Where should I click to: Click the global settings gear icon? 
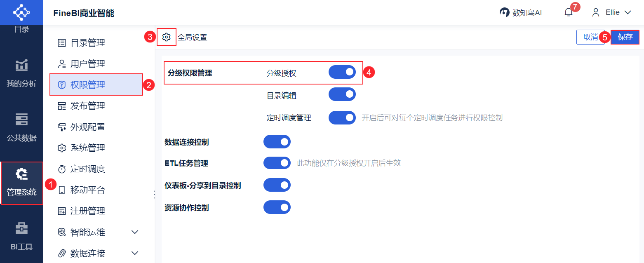click(x=166, y=37)
